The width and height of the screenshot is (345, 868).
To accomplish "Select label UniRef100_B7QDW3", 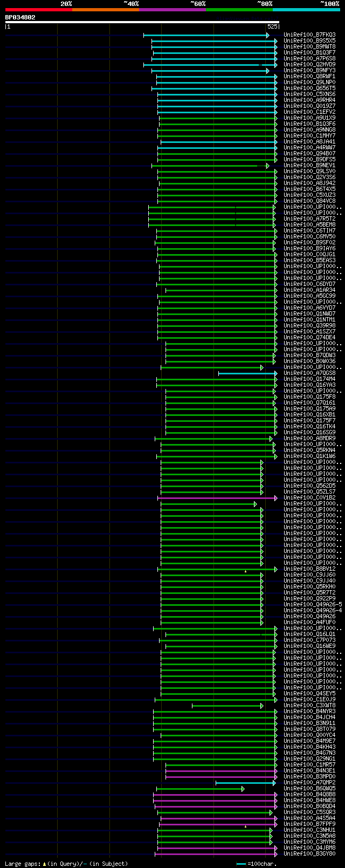I will (309, 356).
